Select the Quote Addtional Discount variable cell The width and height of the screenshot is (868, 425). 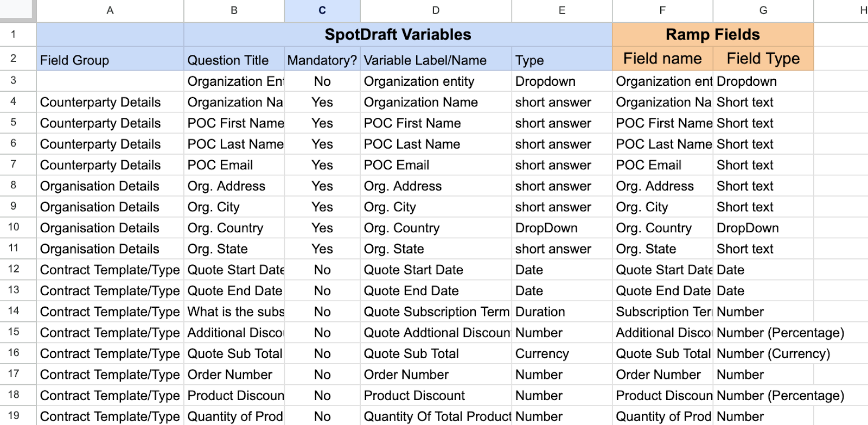pos(436,333)
